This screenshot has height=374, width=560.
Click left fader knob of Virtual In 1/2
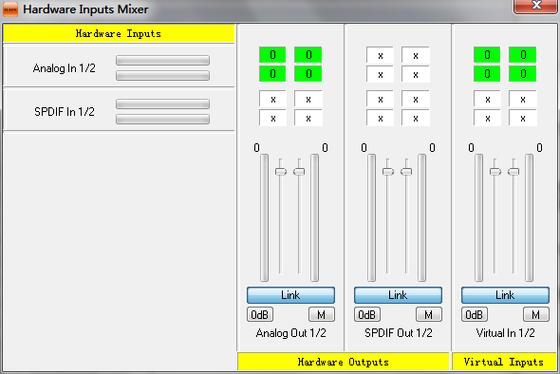[495, 172]
